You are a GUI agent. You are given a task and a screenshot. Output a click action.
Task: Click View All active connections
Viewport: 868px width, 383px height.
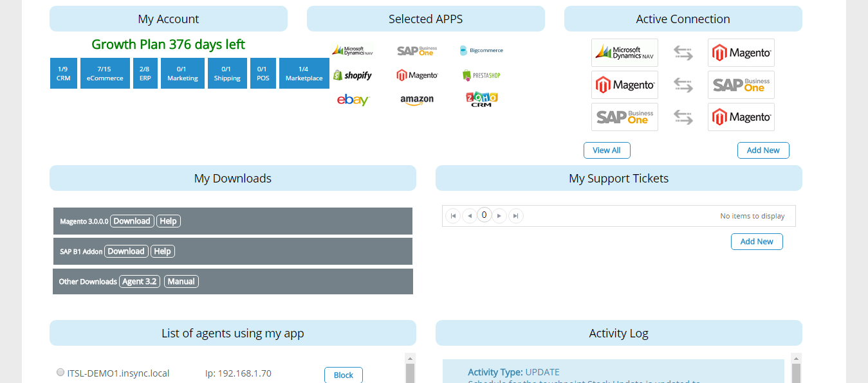(607, 150)
